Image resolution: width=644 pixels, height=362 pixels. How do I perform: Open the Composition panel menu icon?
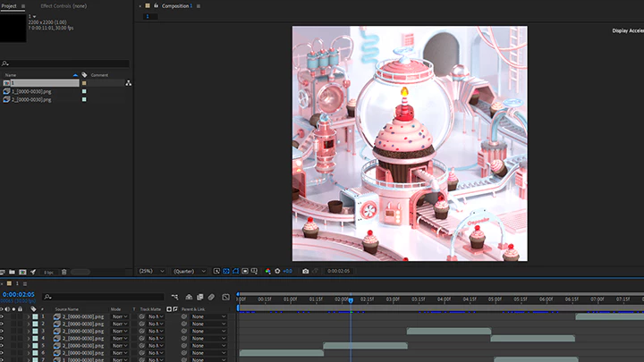(199, 6)
